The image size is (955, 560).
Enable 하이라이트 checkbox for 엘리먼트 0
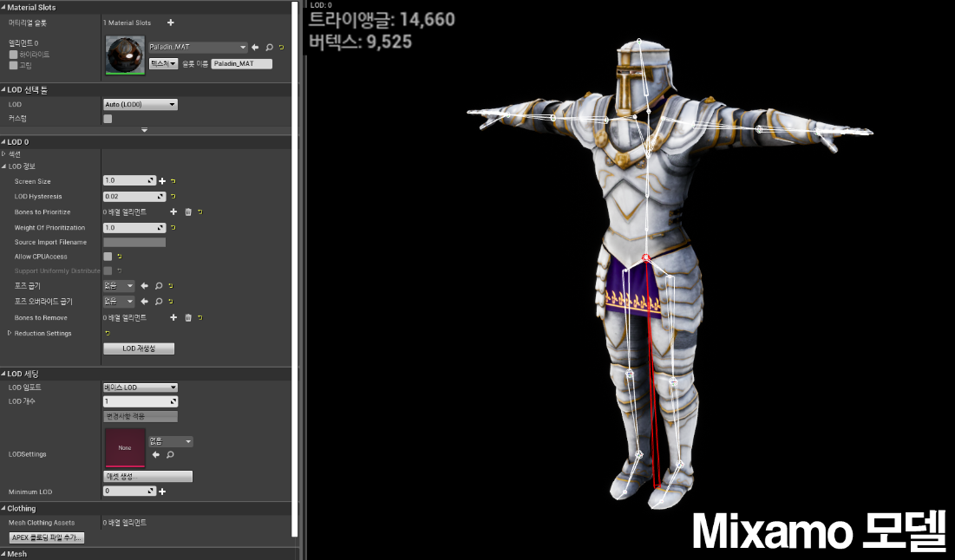point(13,54)
